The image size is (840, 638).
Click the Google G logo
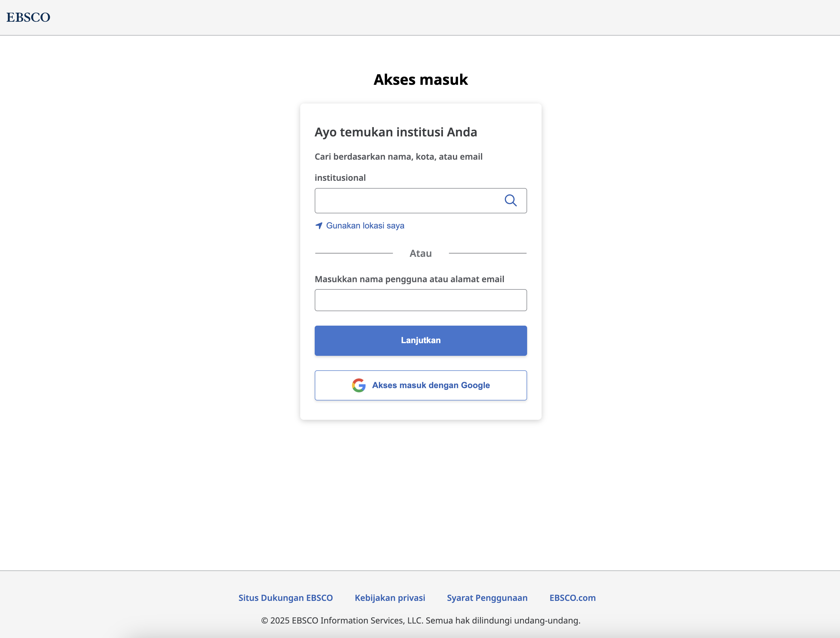coord(358,385)
